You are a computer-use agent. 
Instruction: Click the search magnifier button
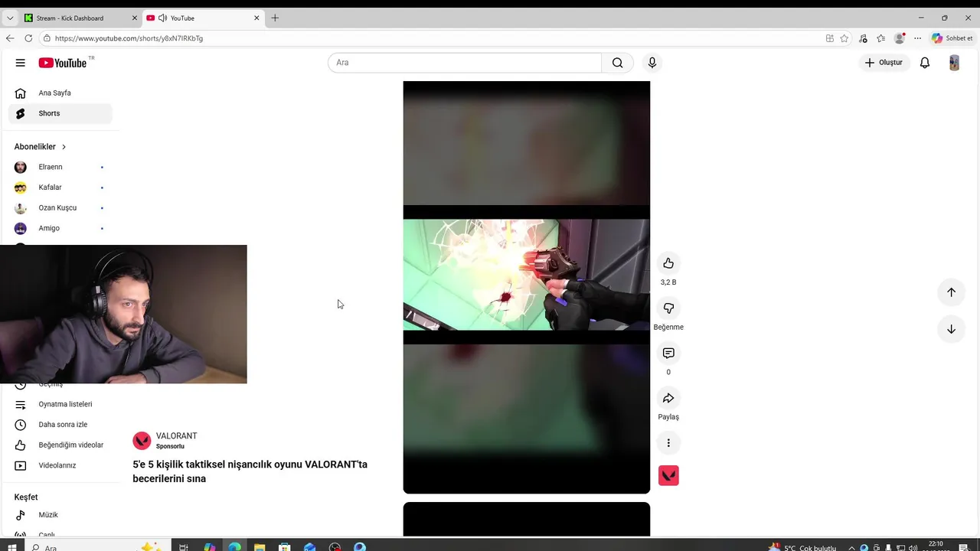[x=617, y=63]
